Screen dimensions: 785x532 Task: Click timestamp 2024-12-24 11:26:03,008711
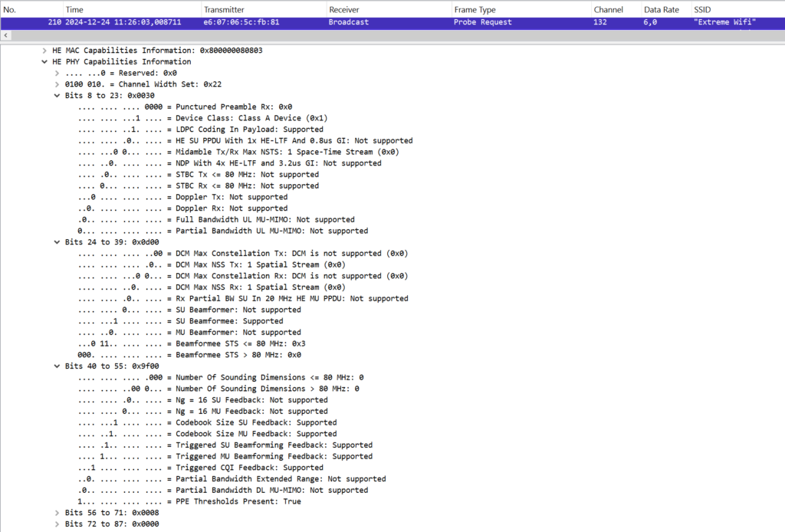[123, 22]
